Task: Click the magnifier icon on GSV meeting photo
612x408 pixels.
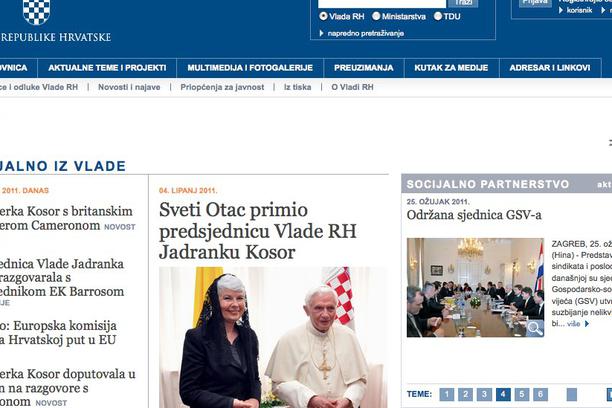Action: (x=535, y=328)
